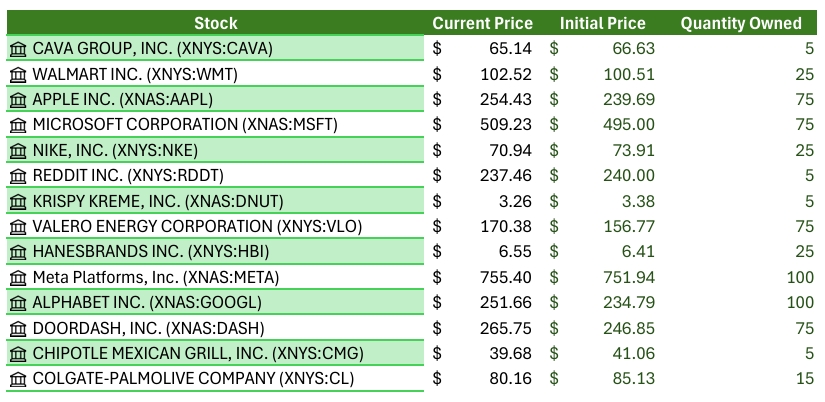This screenshot has height=402, width=825.
Task: Click the stock icon next to NIKE, INC.
Action: pyautogui.click(x=18, y=150)
